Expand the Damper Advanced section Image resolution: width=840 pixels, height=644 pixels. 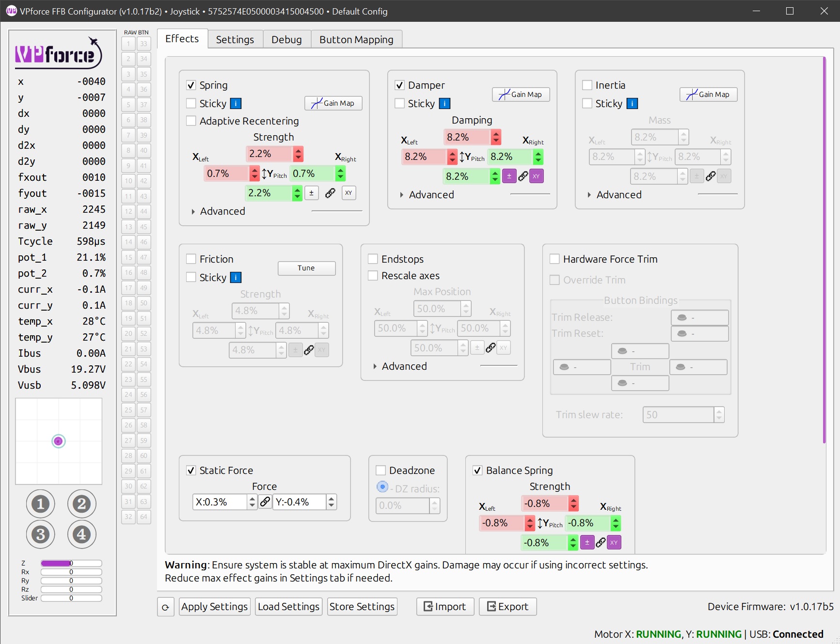pyautogui.click(x=427, y=195)
